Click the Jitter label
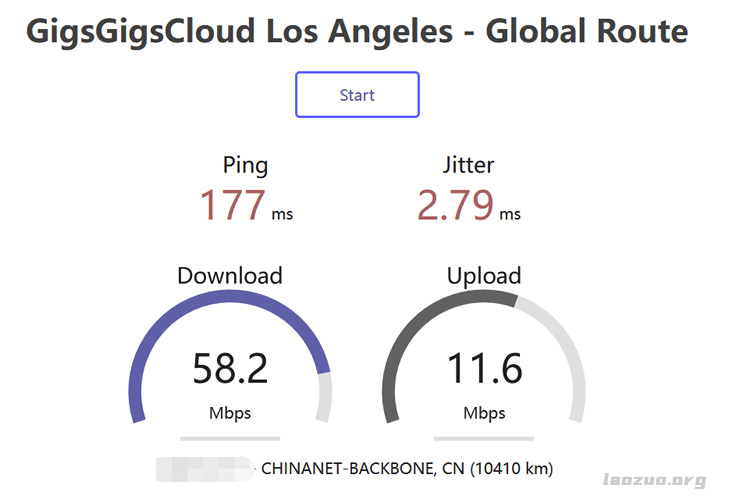This screenshot has width=729, height=500. coord(468,165)
